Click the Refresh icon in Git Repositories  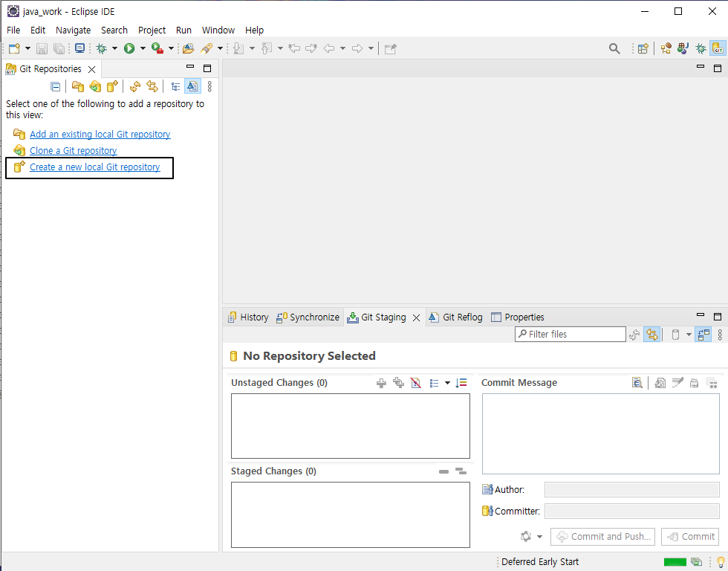click(x=135, y=86)
